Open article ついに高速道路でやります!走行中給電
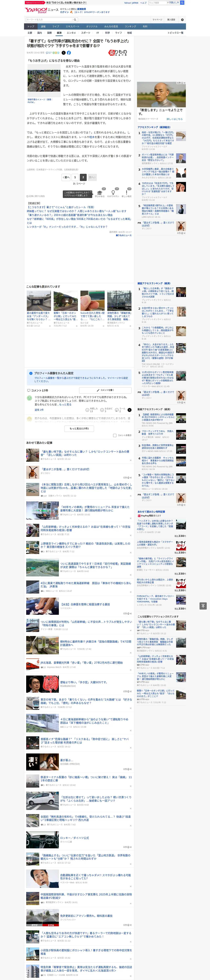Viewport: 210px width, 980px height. (x=96, y=565)
